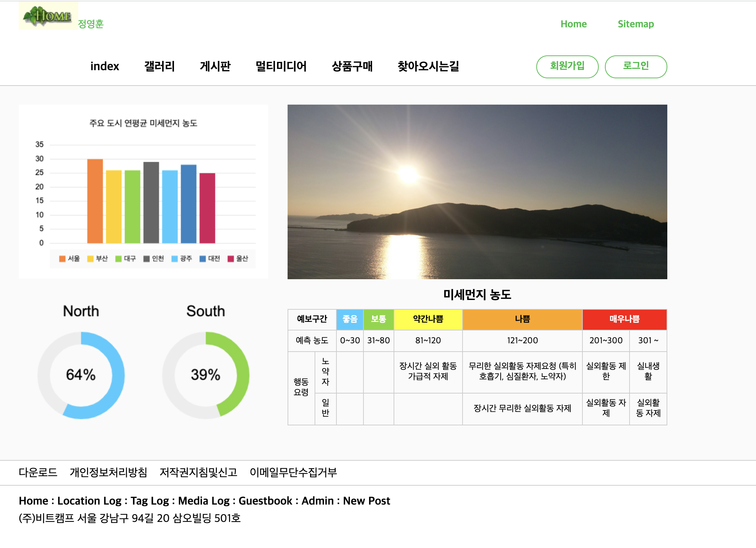Open the 게시판 menu item
Screen dimensions: 756x548
(x=215, y=66)
